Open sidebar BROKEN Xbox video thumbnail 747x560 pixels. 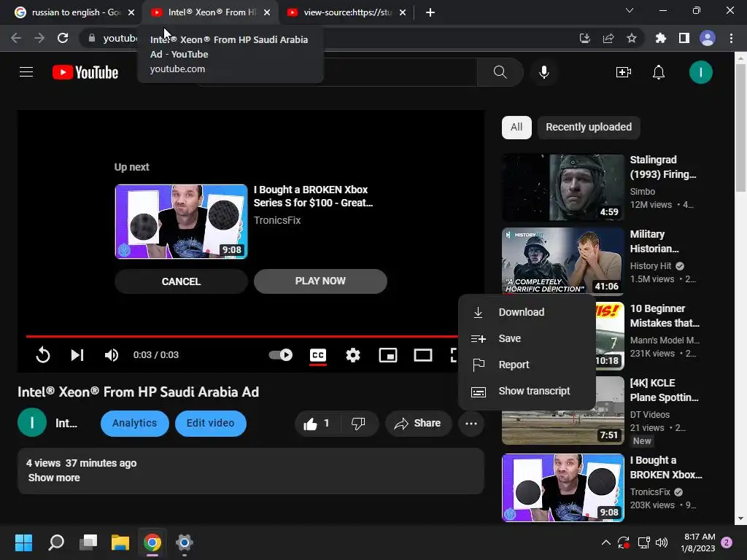(x=562, y=488)
